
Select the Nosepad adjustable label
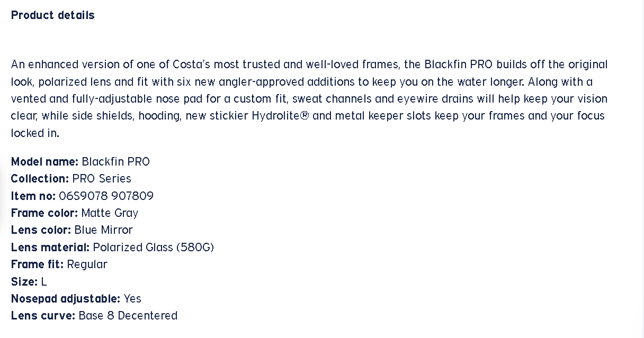pos(65,299)
